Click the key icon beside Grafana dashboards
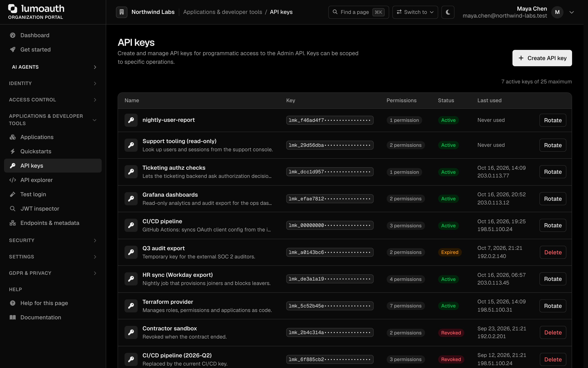 (131, 199)
